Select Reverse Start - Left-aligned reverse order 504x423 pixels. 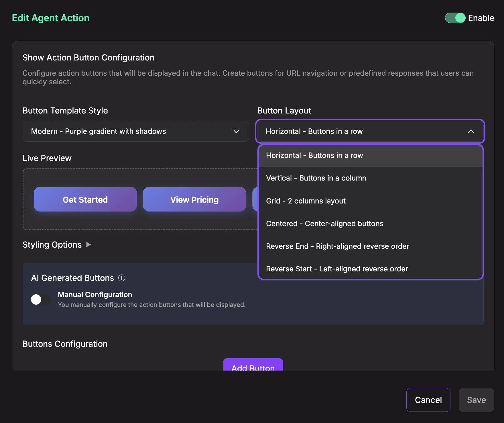337,269
